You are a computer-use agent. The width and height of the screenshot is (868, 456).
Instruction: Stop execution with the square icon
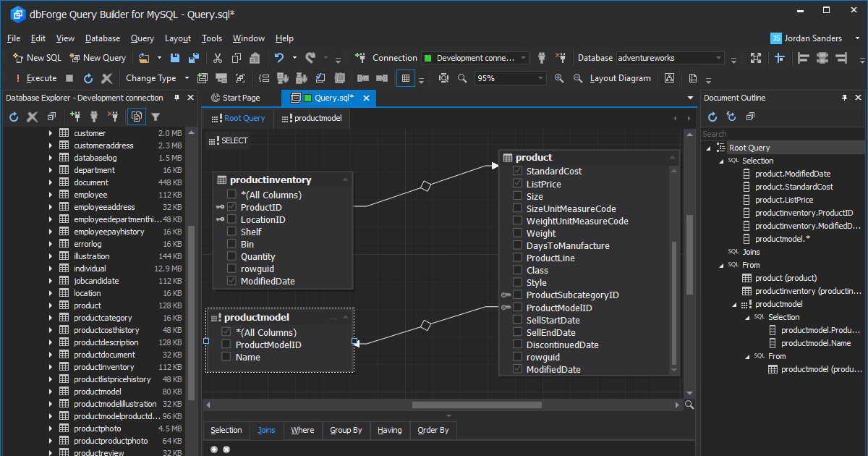tap(69, 78)
